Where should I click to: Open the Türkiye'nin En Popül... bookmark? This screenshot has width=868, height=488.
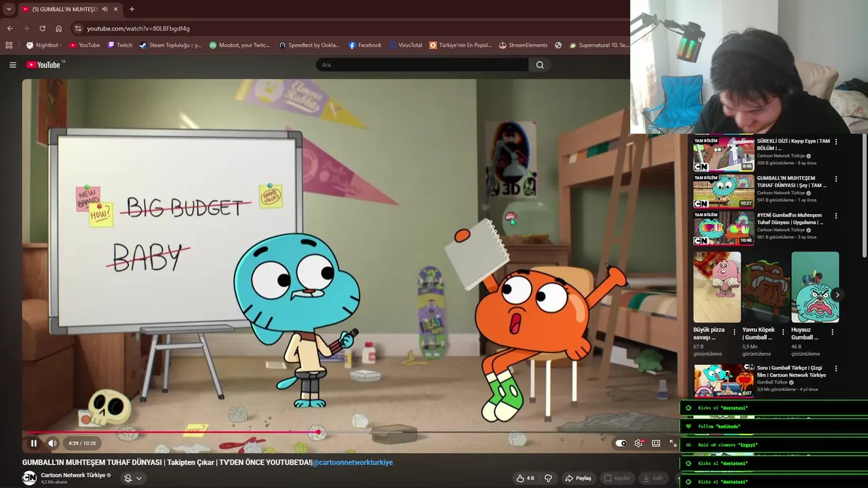point(460,45)
